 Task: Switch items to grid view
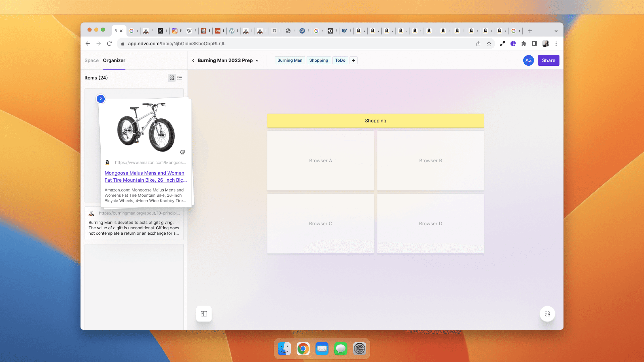172,78
